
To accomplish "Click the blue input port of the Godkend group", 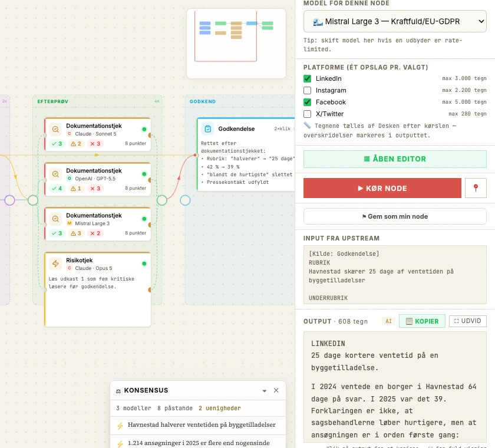I will point(185,200).
